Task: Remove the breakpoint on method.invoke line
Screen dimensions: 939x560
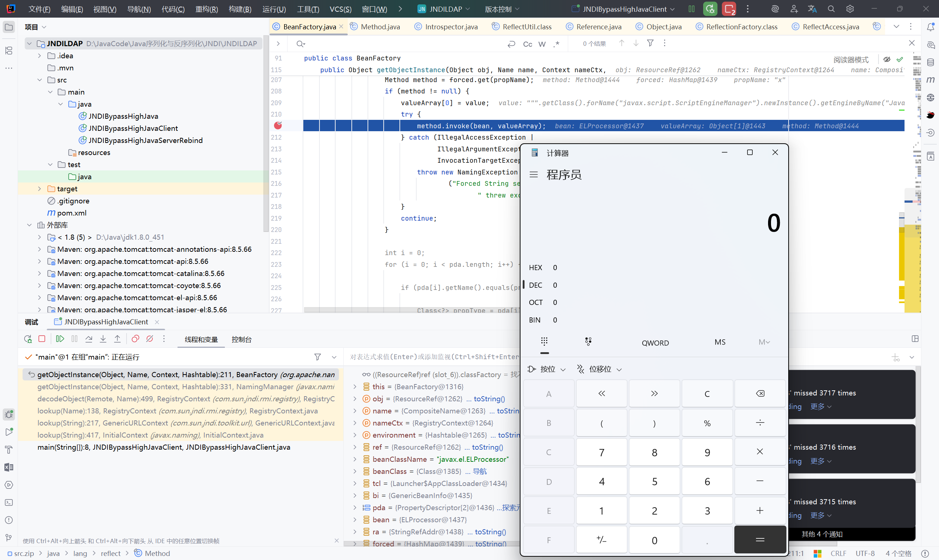Action: (x=278, y=126)
